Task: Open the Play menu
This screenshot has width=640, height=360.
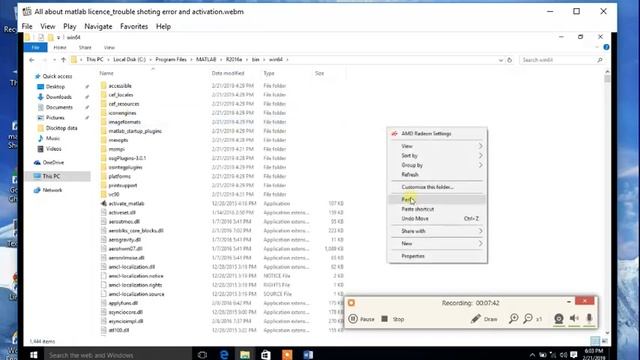Action: tap(70, 27)
